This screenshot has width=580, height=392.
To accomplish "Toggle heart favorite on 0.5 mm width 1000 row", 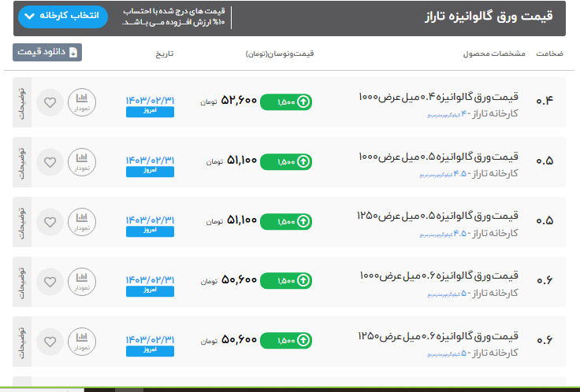I will [50, 162].
